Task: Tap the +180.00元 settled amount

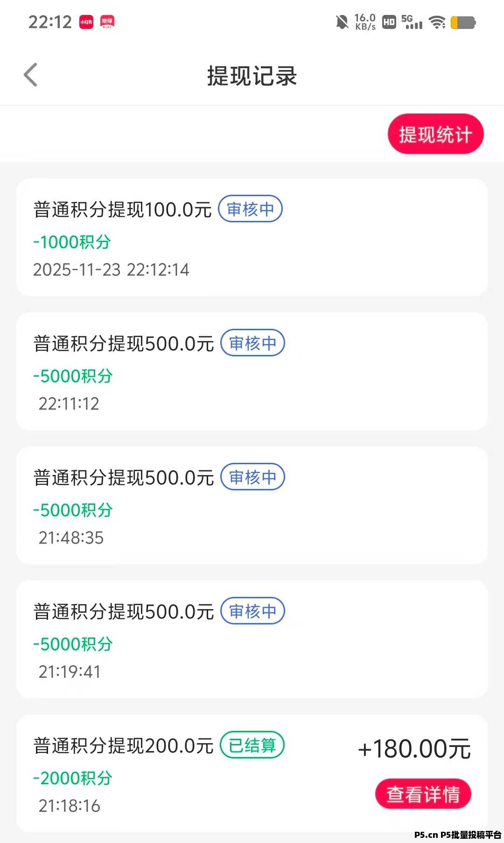Action: (414, 749)
